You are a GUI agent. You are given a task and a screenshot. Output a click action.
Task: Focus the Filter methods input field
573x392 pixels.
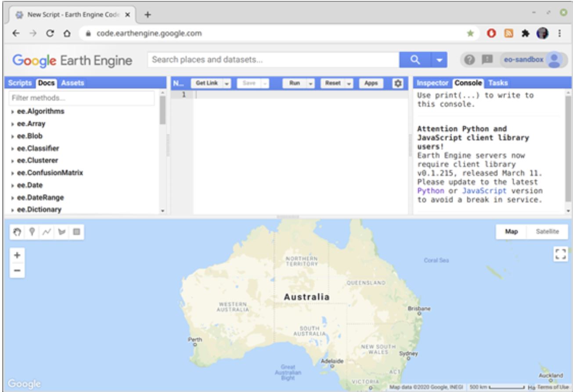tap(82, 98)
